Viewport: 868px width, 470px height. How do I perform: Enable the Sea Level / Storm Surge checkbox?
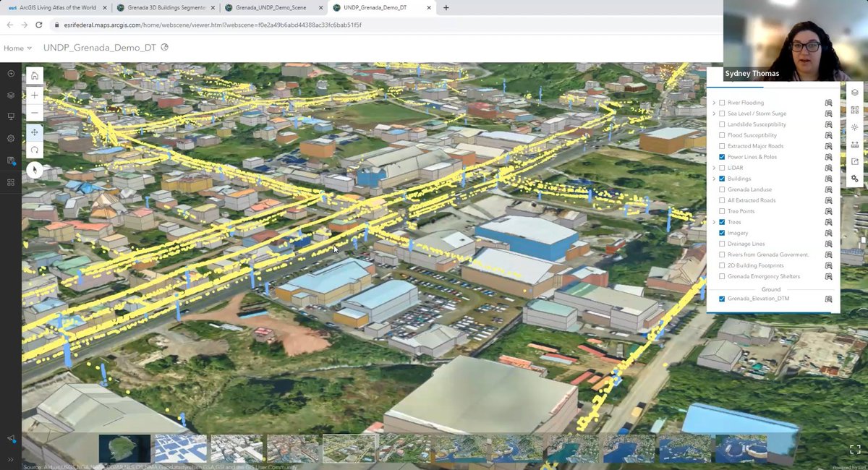[722, 114]
